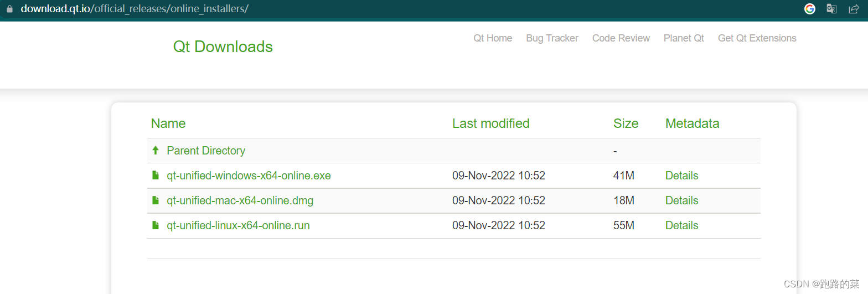Navigate to Parent Directory
The height and width of the screenshot is (294, 868).
click(x=206, y=151)
